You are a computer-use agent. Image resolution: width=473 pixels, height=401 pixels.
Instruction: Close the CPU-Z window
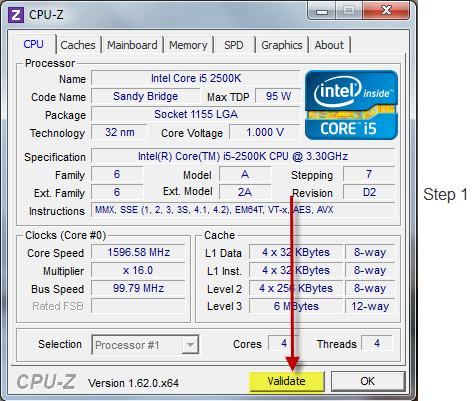386,11
